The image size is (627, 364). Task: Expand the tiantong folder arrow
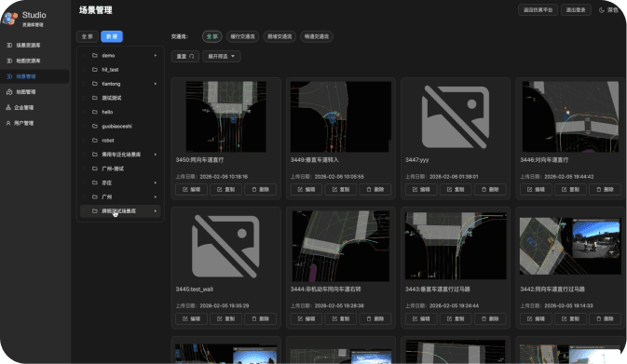click(x=156, y=84)
